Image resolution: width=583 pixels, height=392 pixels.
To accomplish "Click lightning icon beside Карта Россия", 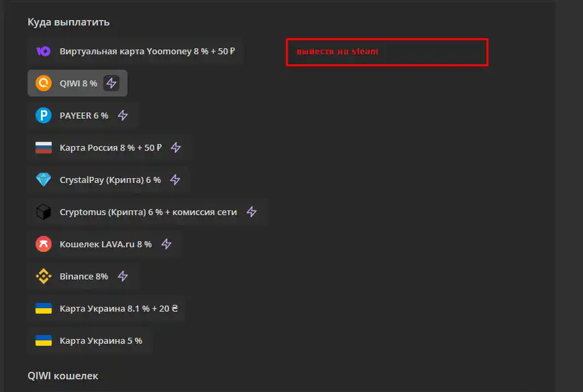I will (176, 147).
